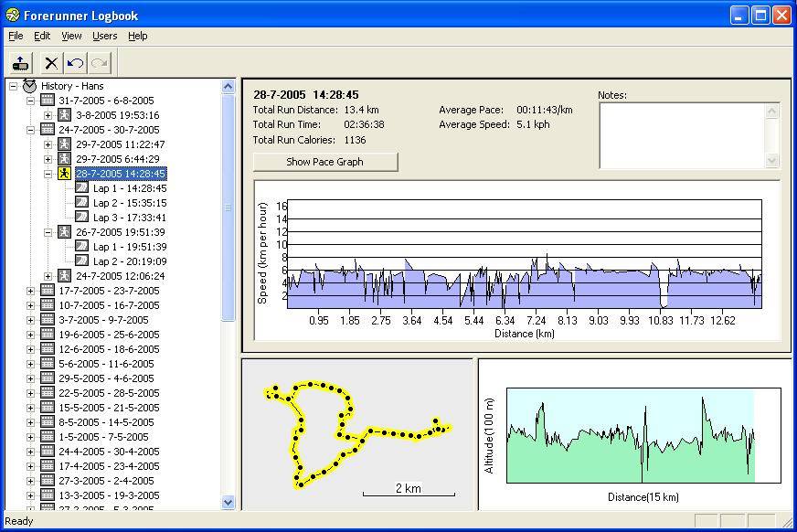Select the 29-7-2005 6:44:29 run entry
Viewport: 797px width, 532px height.
click(x=117, y=159)
